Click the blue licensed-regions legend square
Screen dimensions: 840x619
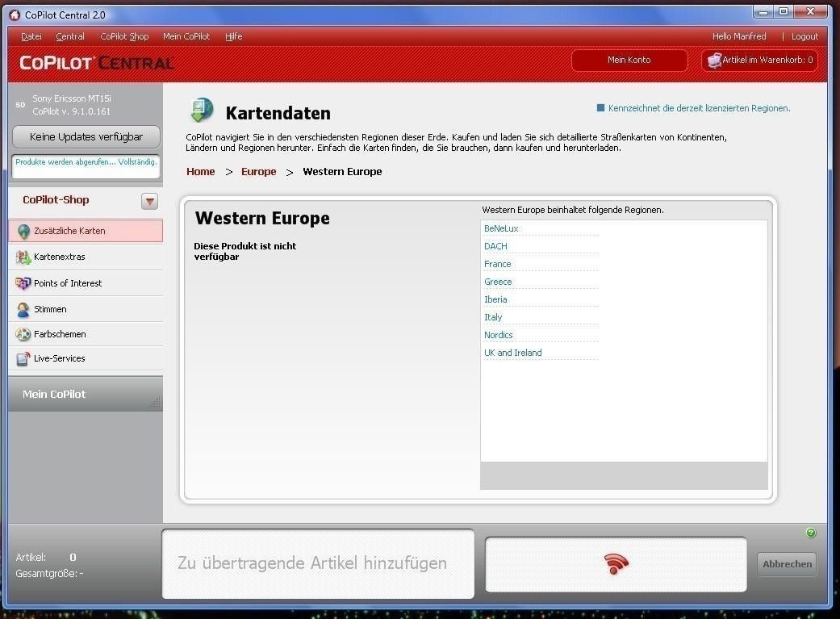[600, 107]
